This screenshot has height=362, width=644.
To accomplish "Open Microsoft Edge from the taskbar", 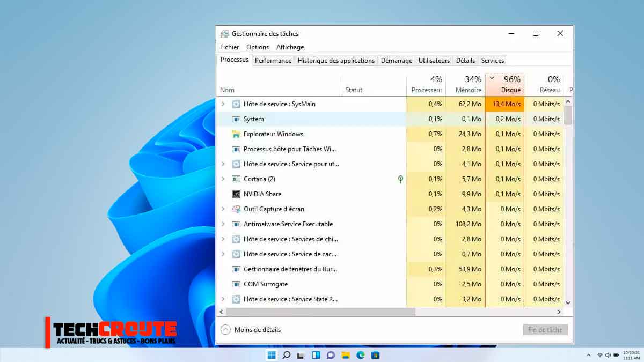I will [361, 354].
